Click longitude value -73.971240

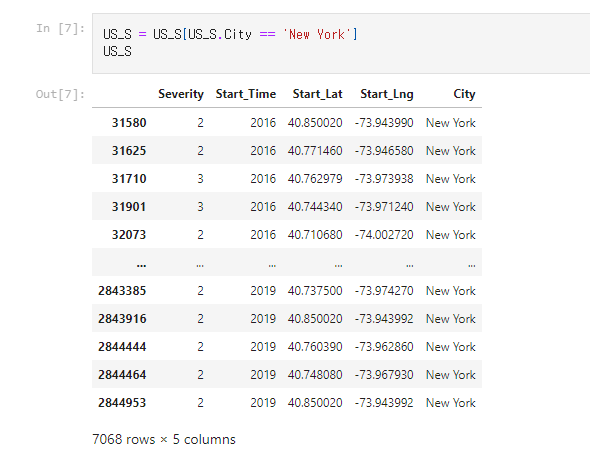[384, 207]
